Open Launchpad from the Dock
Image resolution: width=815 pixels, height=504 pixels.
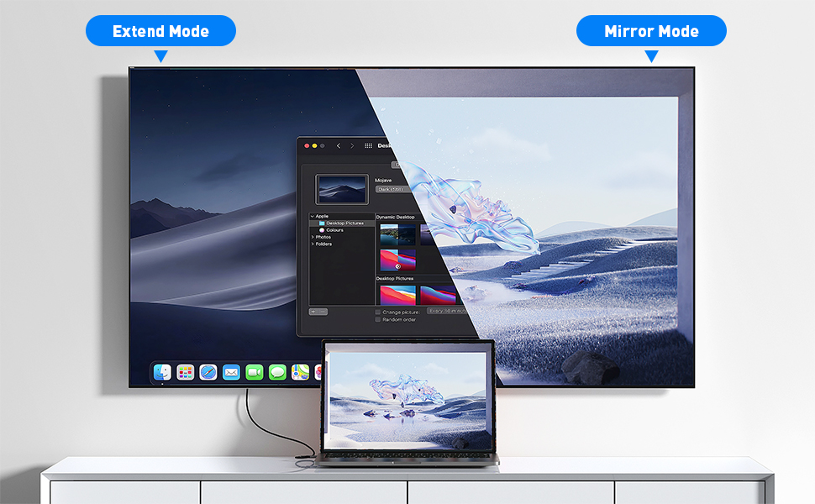point(186,372)
